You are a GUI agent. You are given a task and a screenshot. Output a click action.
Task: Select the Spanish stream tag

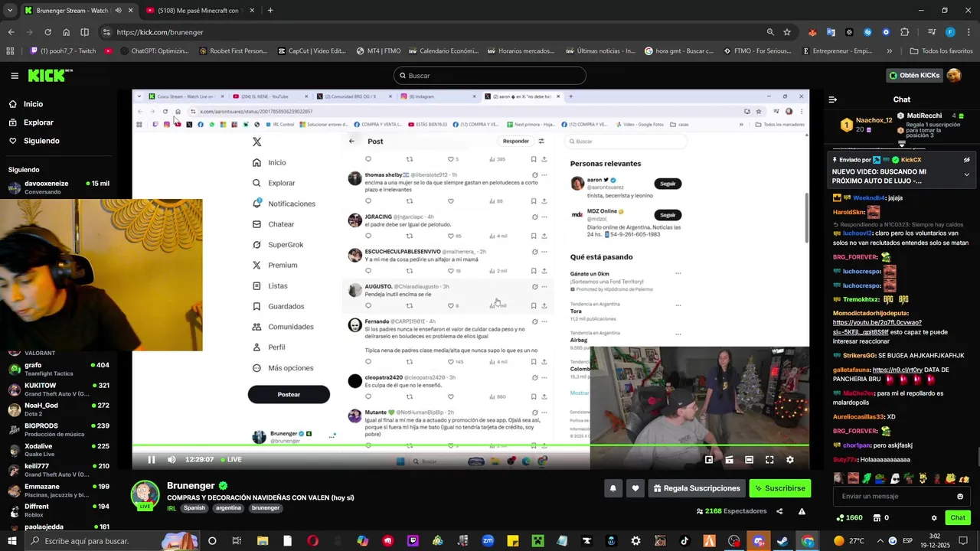[x=194, y=508]
